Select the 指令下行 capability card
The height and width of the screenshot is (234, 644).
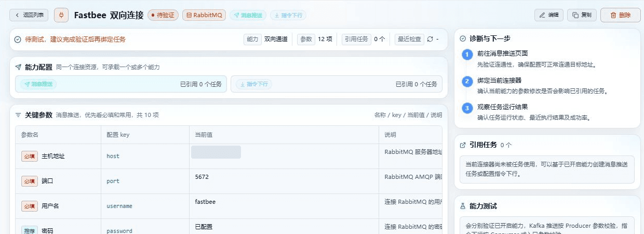click(x=337, y=84)
